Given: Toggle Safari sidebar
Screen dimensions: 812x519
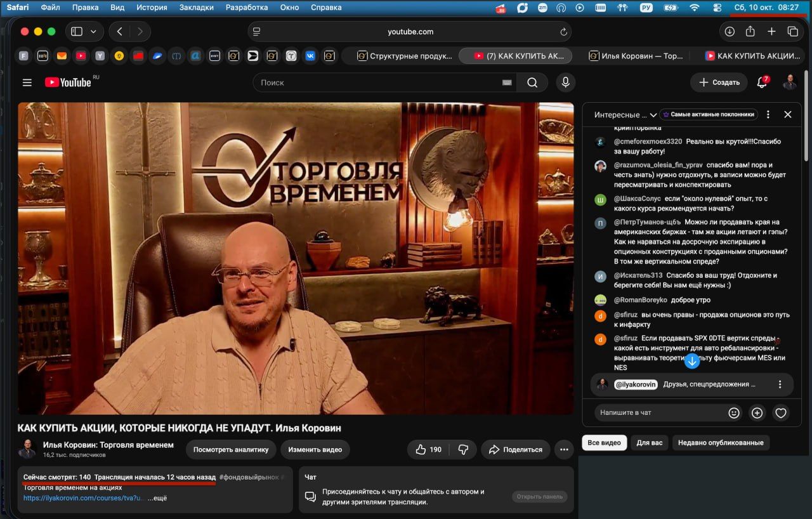Looking at the screenshot, I should pos(77,32).
